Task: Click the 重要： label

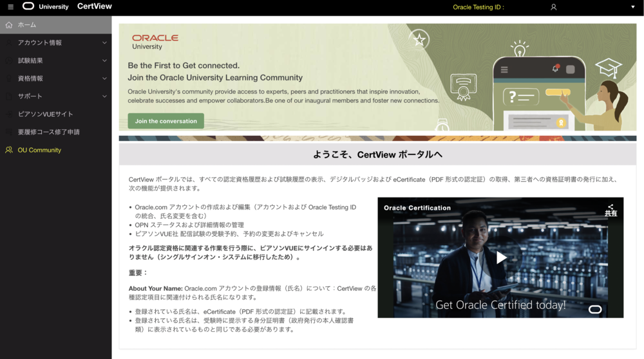Action: (x=138, y=273)
